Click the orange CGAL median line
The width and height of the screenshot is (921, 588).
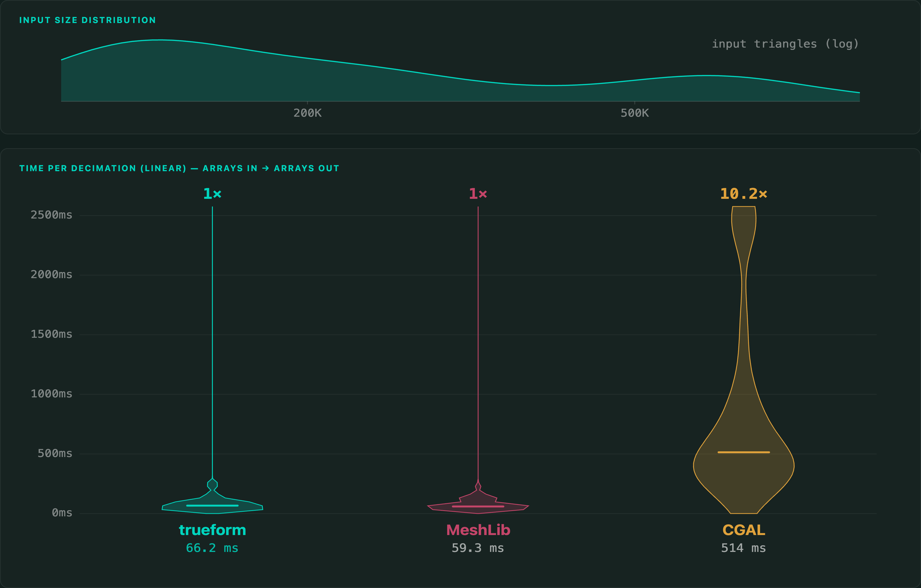(743, 452)
